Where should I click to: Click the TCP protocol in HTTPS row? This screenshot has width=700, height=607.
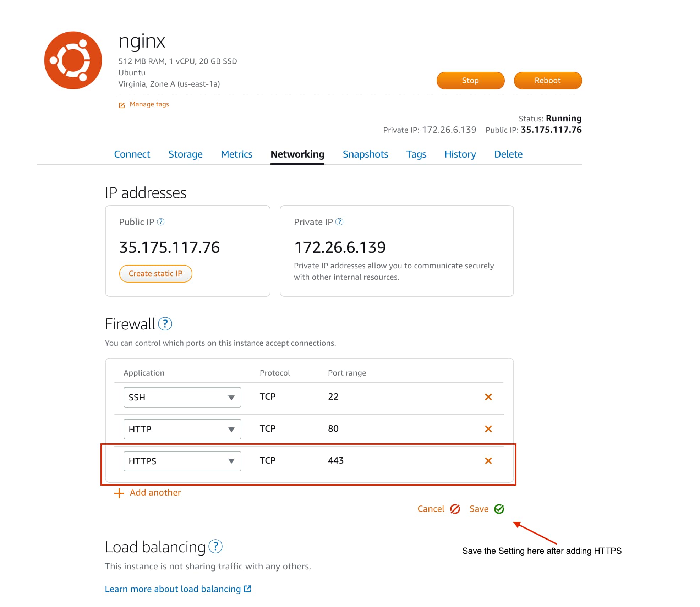[267, 460]
